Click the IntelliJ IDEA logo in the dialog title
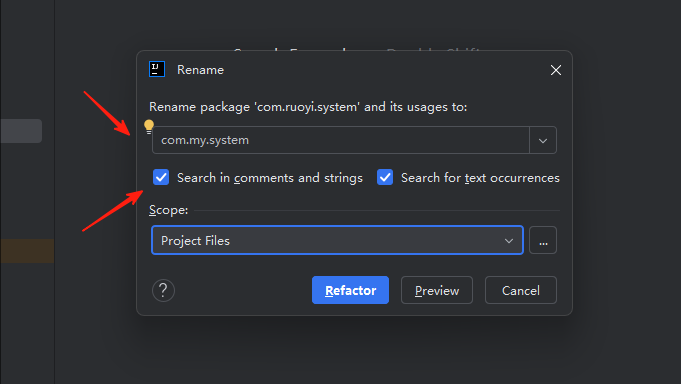 [x=157, y=69]
